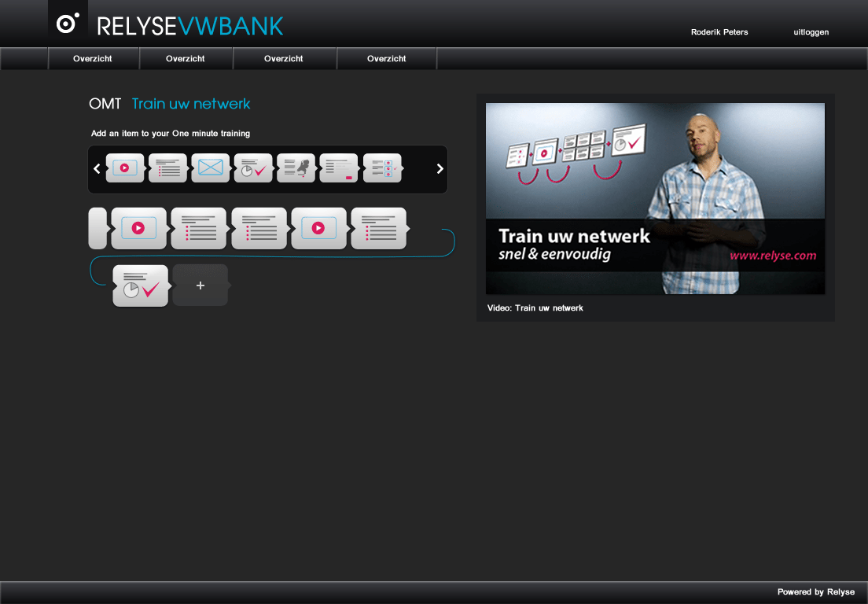The width and height of the screenshot is (868, 604).
Task: Open the fourth Overzicht tab
Action: click(386, 59)
